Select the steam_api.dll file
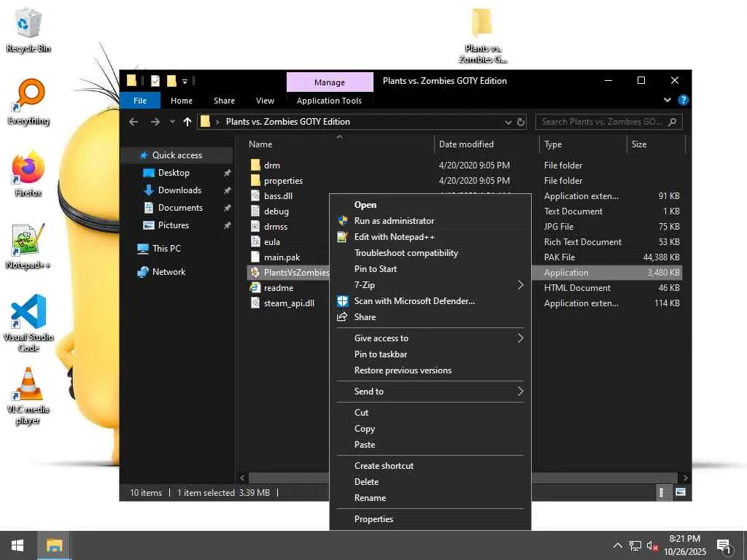The width and height of the screenshot is (747, 560). click(289, 303)
